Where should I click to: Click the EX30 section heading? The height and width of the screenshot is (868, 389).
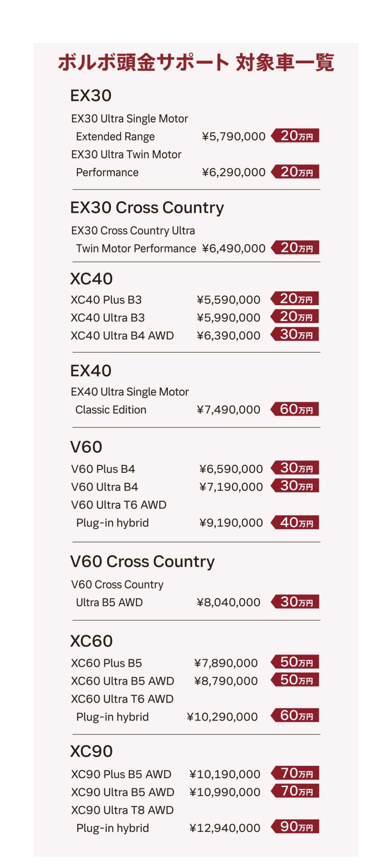(91, 96)
